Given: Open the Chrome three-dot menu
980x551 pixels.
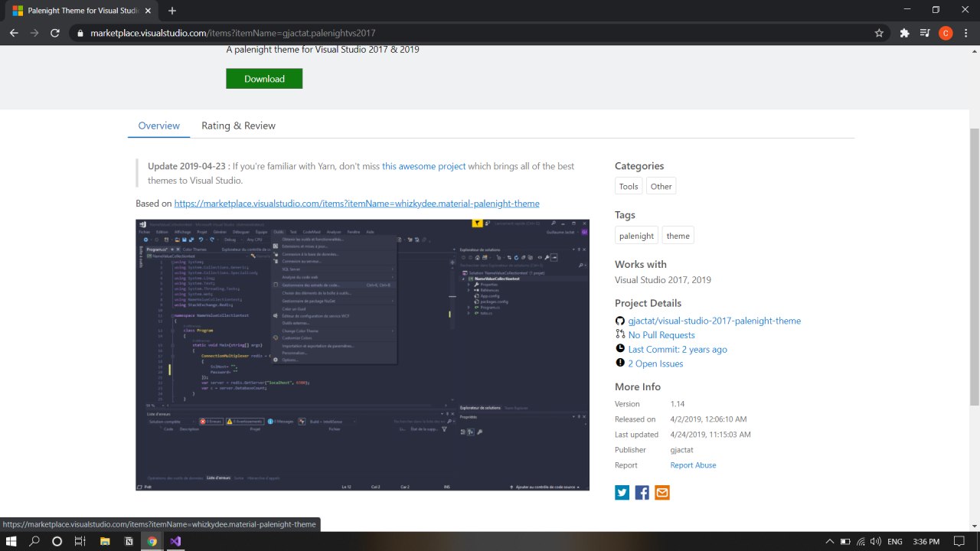Looking at the screenshot, I should click(x=966, y=33).
